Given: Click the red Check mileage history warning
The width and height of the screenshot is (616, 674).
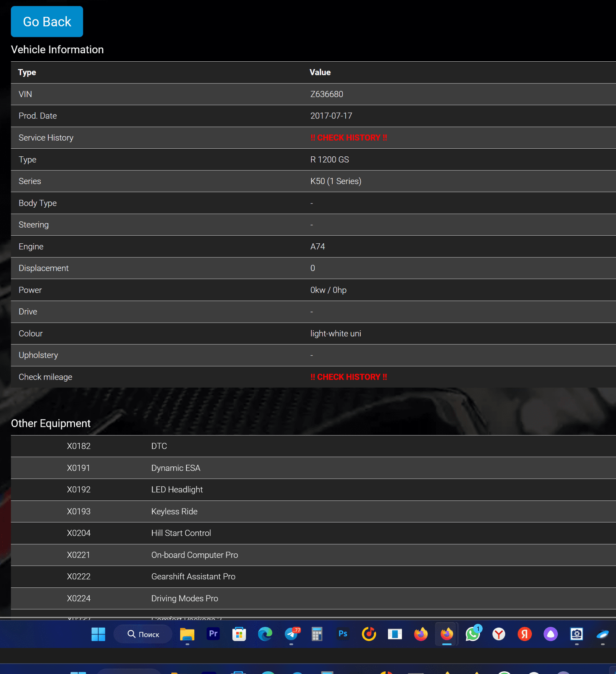Looking at the screenshot, I should [x=348, y=377].
